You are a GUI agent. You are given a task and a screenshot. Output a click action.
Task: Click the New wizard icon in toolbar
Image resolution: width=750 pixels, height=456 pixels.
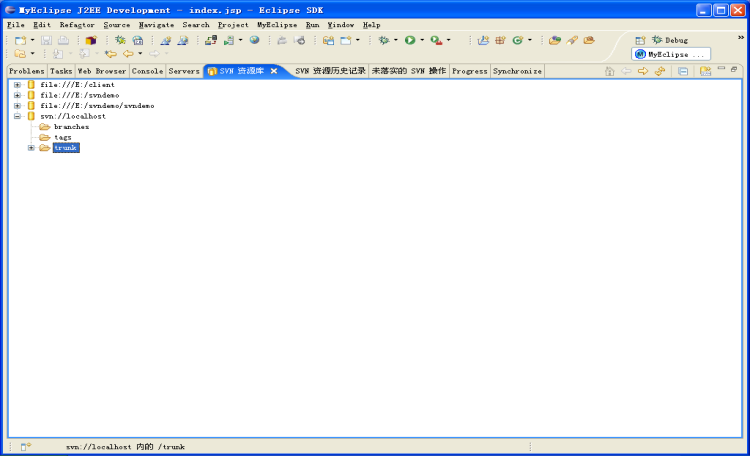pos(20,41)
